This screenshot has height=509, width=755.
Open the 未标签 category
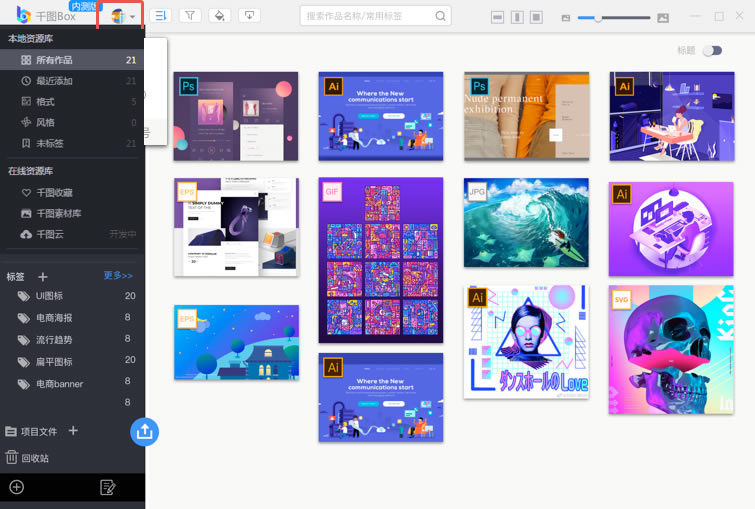(x=72, y=143)
